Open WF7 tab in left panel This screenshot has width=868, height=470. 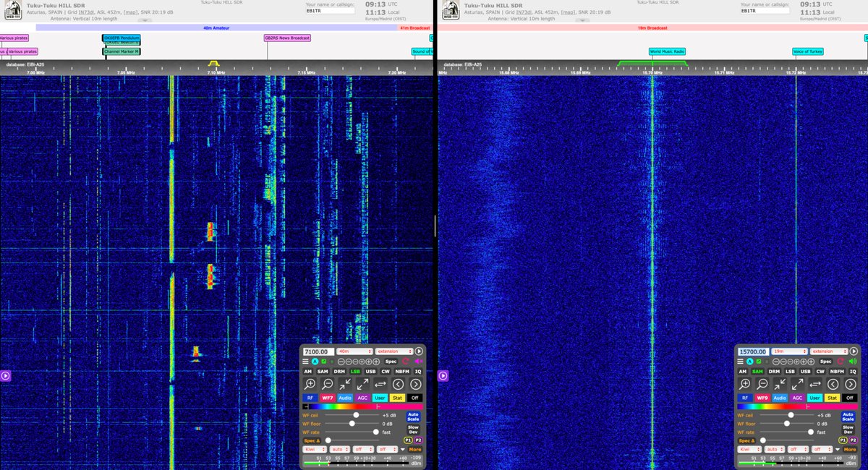328,398
